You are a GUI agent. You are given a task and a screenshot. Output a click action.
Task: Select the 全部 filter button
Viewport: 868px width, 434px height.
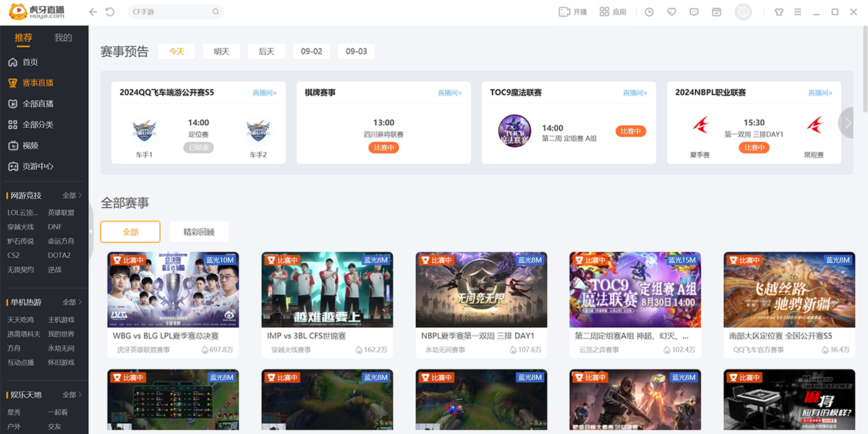pyautogui.click(x=130, y=231)
